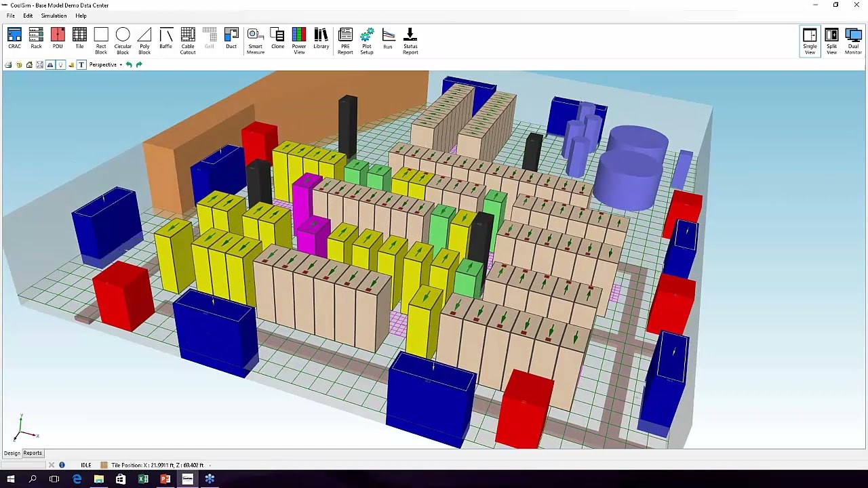The image size is (868, 488).
Task: Select the Tile tool
Action: click(79, 39)
